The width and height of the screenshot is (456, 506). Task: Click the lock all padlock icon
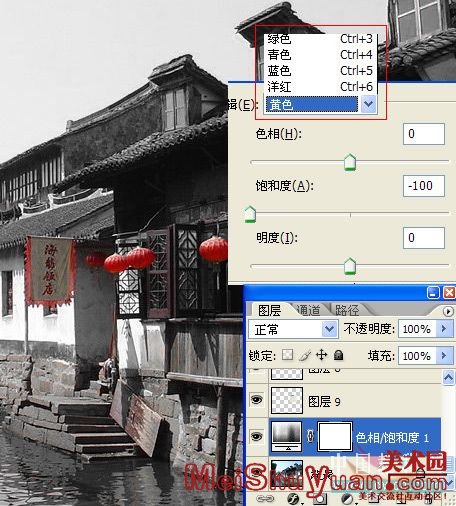pos(338,355)
